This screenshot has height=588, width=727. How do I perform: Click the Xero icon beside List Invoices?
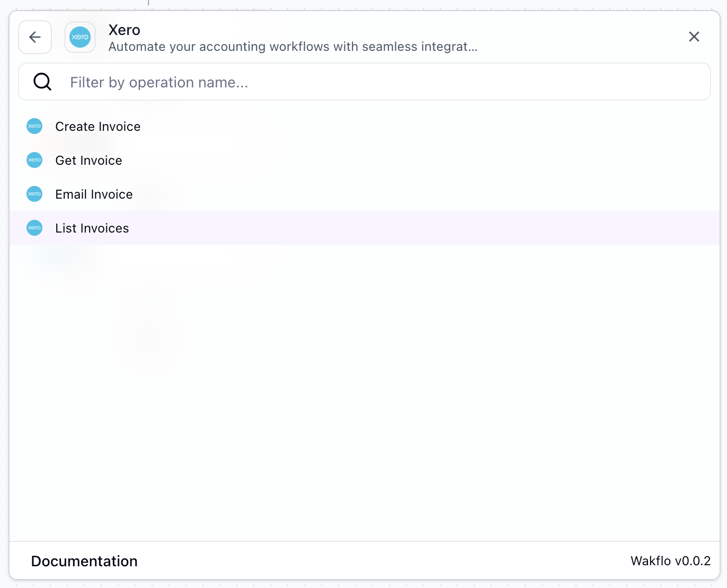(34, 228)
